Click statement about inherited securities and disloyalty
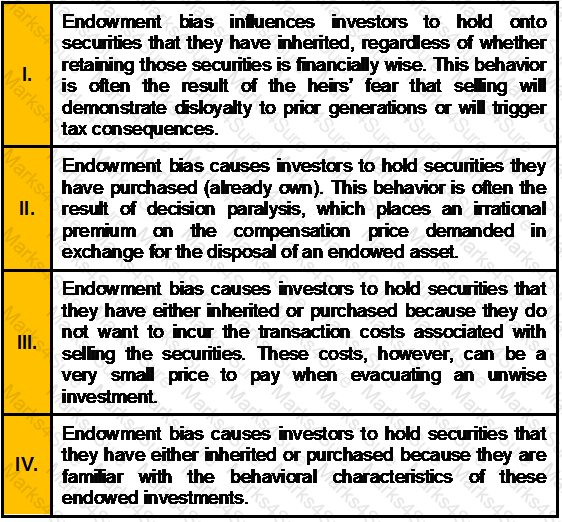 [x=304, y=75]
